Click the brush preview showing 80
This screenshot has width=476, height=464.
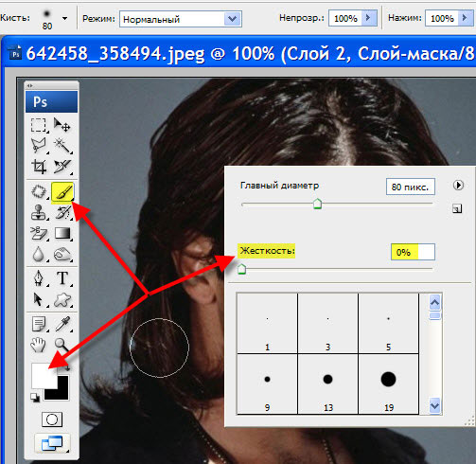(47, 19)
